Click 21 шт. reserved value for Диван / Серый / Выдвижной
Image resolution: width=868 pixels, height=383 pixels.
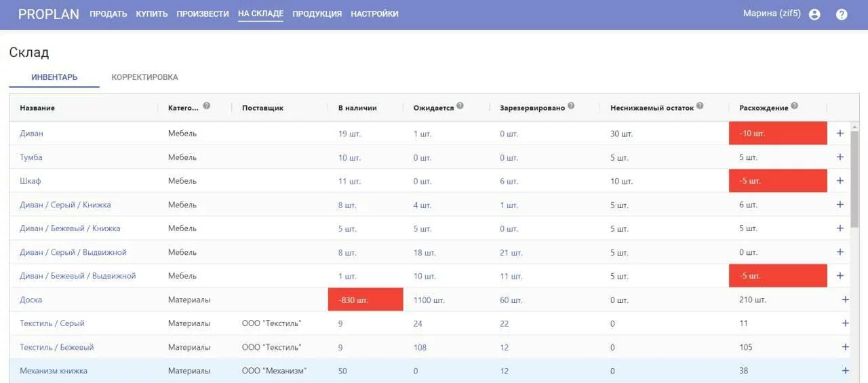coord(511,252)
